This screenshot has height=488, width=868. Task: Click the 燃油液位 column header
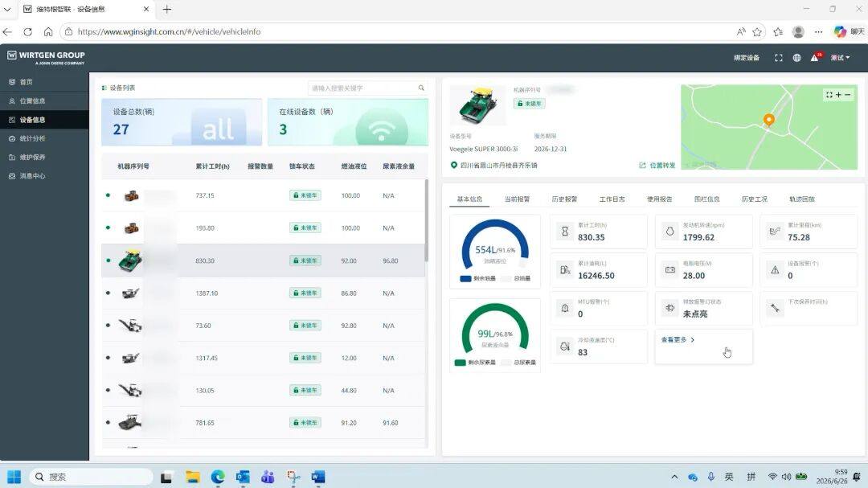(x=354, y=166)
